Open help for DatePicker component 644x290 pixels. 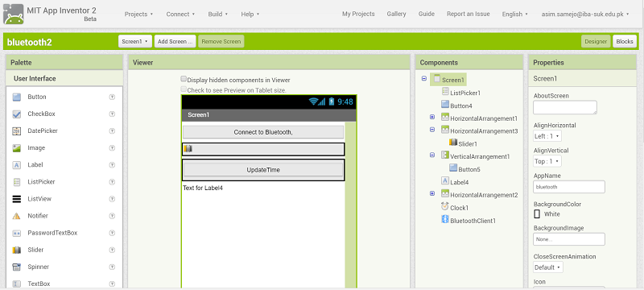pos(112,131)
